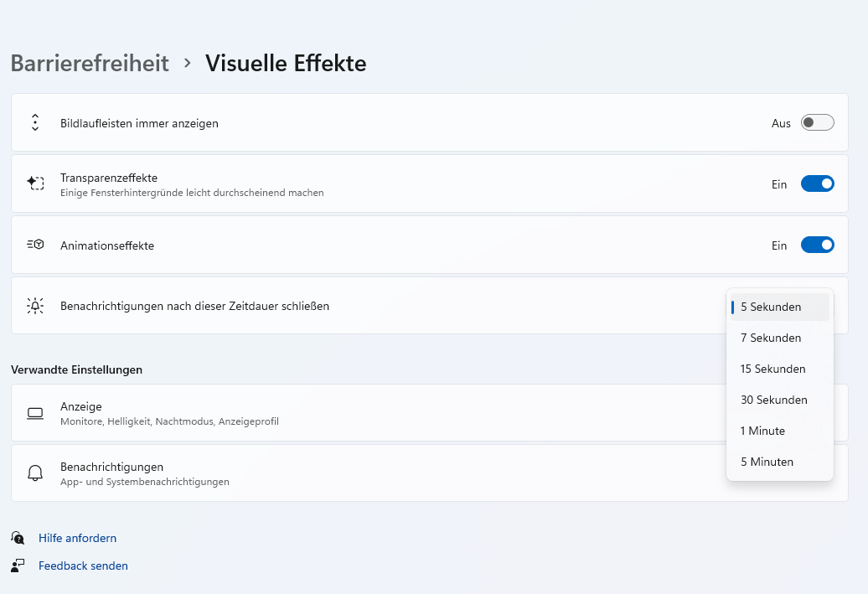The image size is (868, 594).
Task: Select 5 Sekunden in the dropdown
Action: coord(779,307)
